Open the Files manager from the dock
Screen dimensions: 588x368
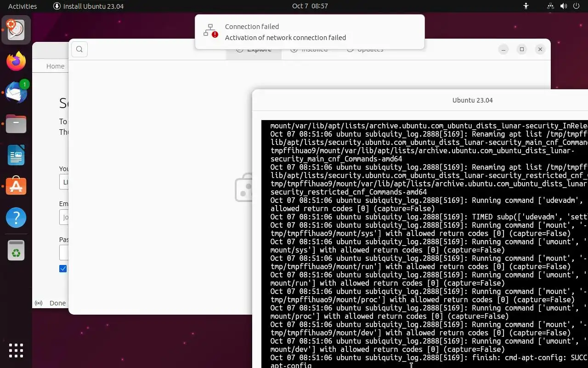(16, 124)
